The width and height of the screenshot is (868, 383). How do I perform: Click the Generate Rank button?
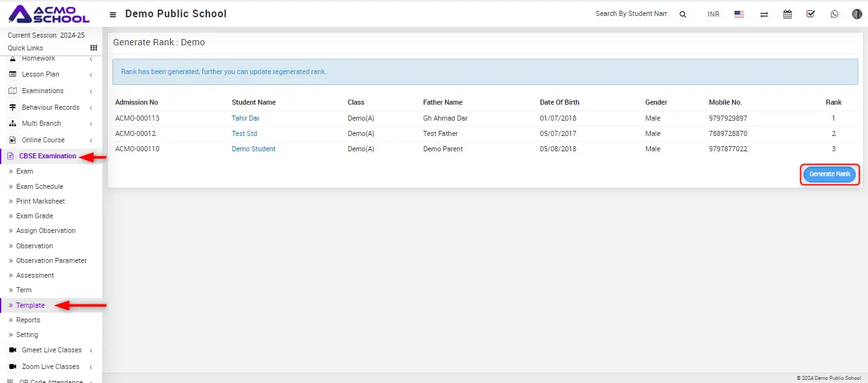pos(830,174)
